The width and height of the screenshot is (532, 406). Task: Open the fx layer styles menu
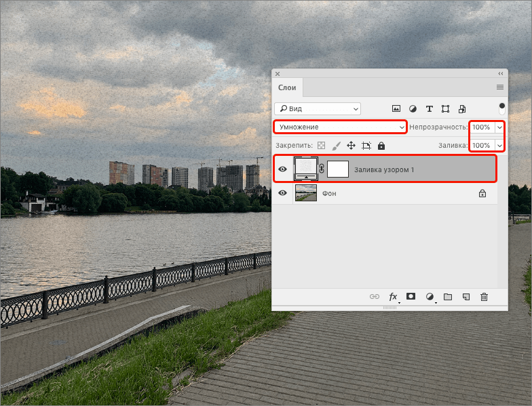point(393,297)
